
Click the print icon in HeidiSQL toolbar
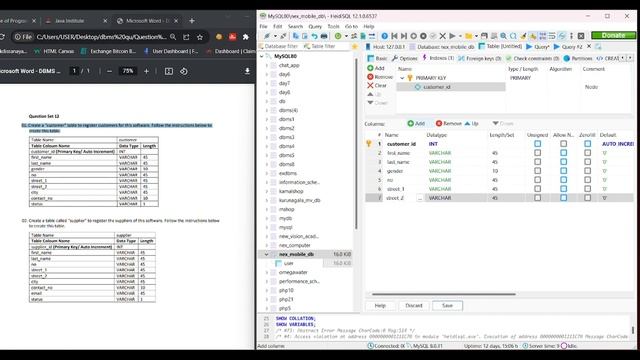[x=324, y=36]
